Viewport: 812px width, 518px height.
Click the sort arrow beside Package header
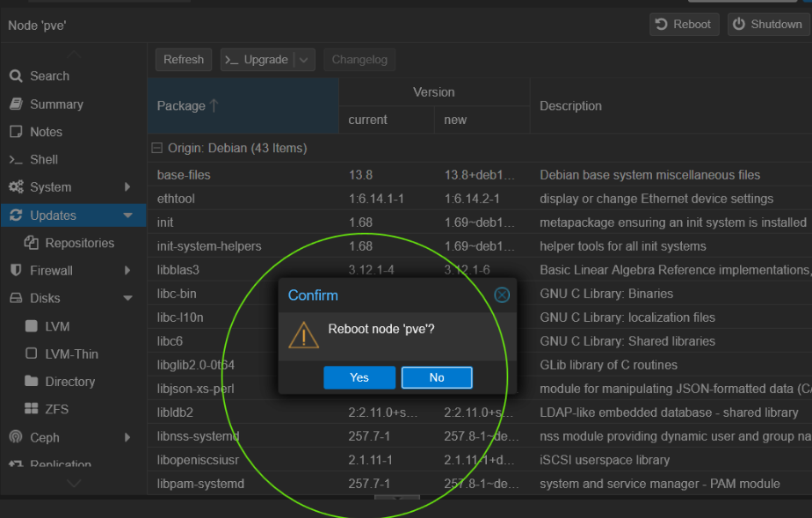[x=214, y=106]
